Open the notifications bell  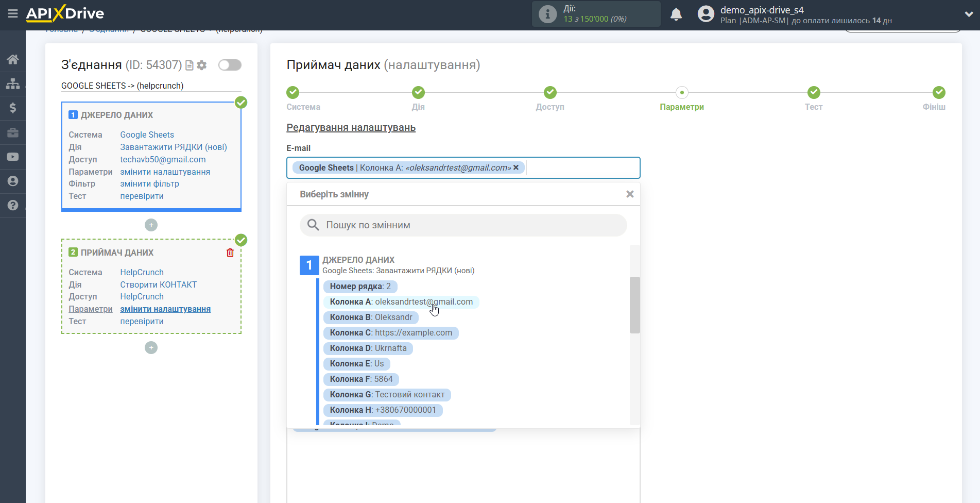(x=676, y=14)
